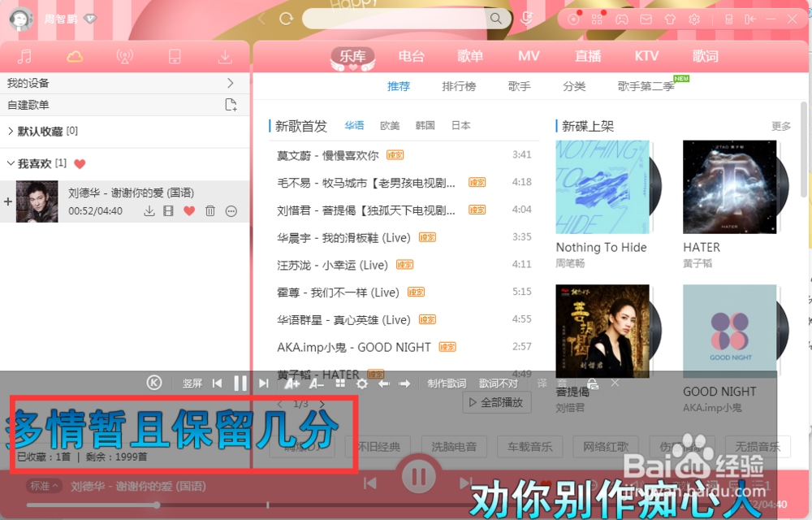812x520 pixels.
Task: Open the skin shirt icon
Action: [670, 19]
